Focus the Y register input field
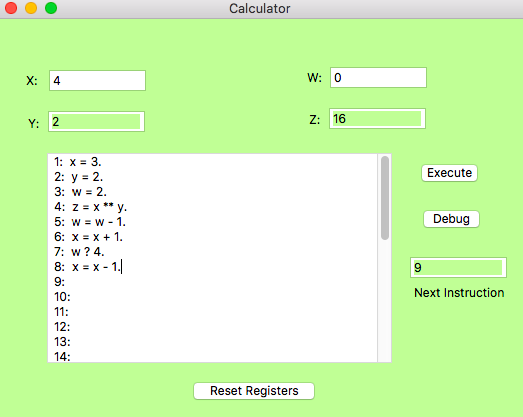523x417 pixels. [x=96, y=121]
